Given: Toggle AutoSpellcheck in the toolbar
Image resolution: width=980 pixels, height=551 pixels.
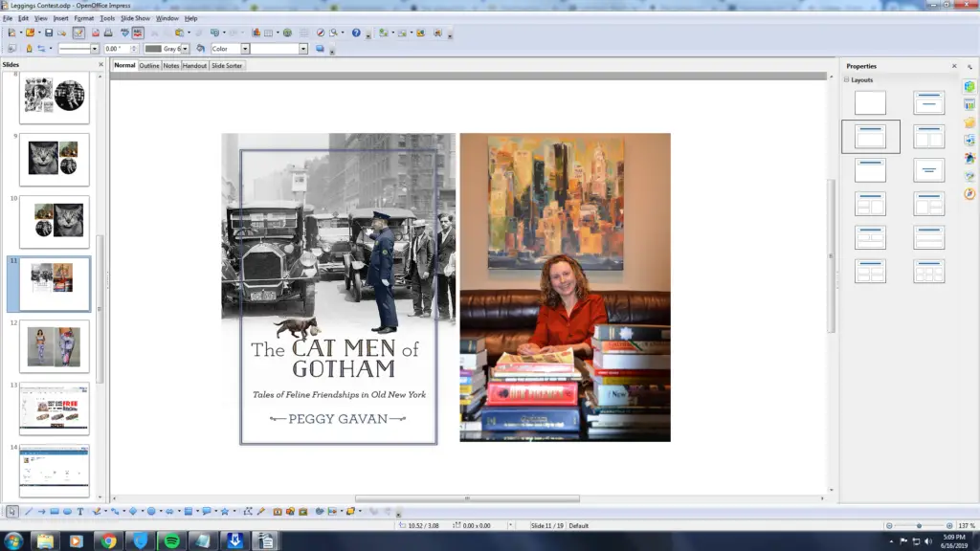Looking at the screenshot, I should (138, 33).
